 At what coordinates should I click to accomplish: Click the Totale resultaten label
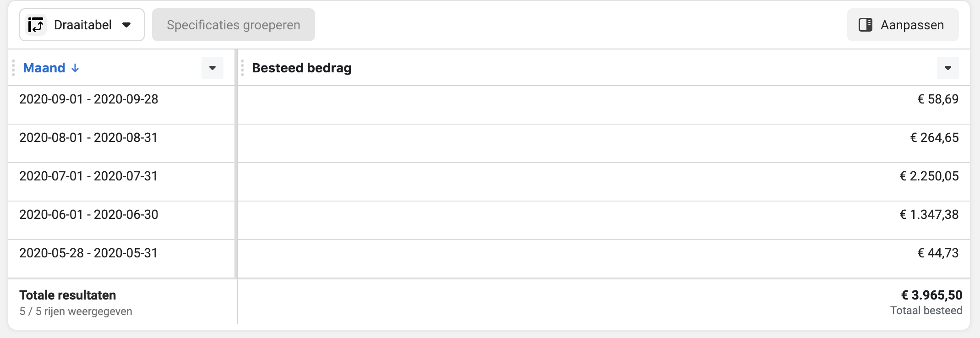tap(68, 295)
